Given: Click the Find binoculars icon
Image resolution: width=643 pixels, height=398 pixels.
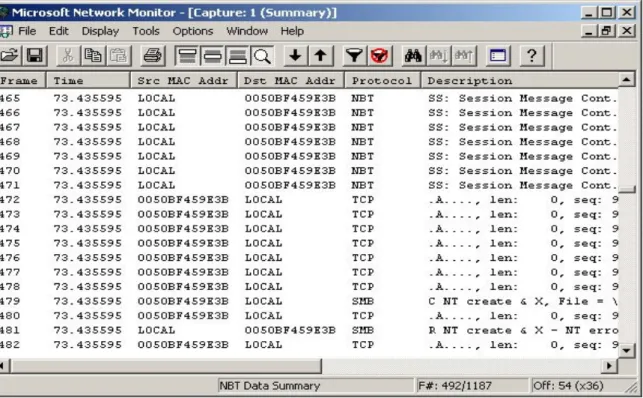Looking at the screenshot, I should (x=413, y=56).
